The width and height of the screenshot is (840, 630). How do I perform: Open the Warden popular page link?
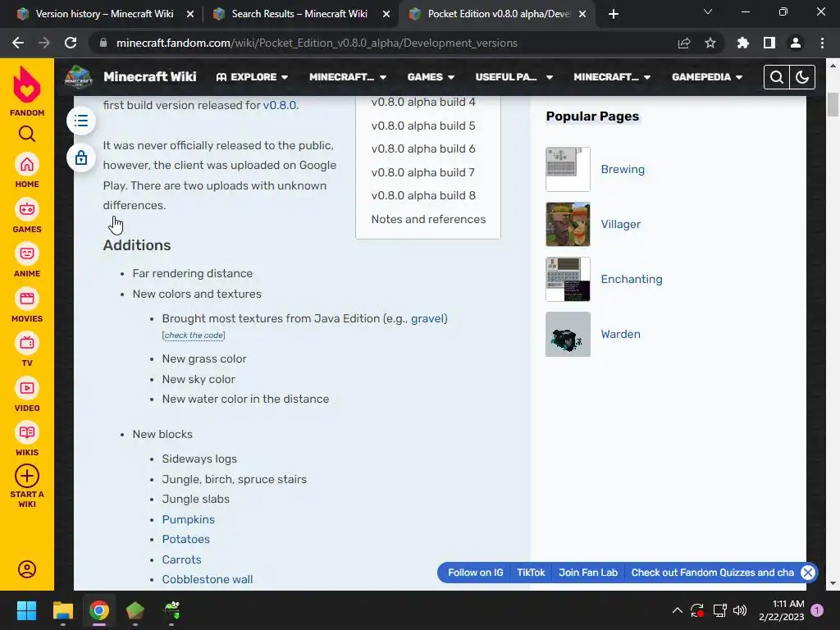click(620, 334)
